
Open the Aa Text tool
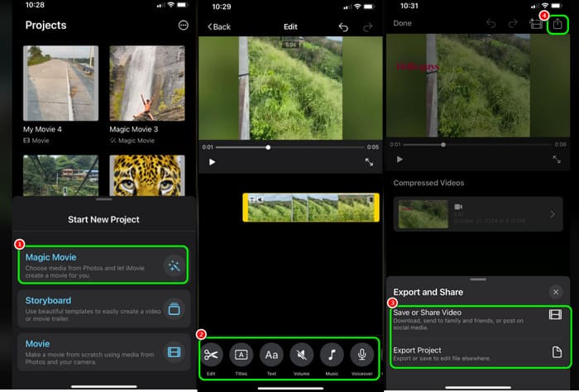[271, 355]
